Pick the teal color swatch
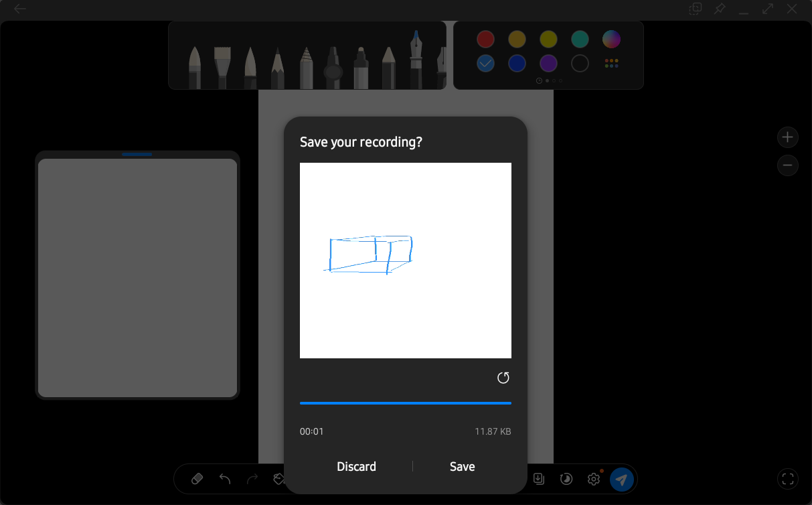 click(x=580, y=40)
